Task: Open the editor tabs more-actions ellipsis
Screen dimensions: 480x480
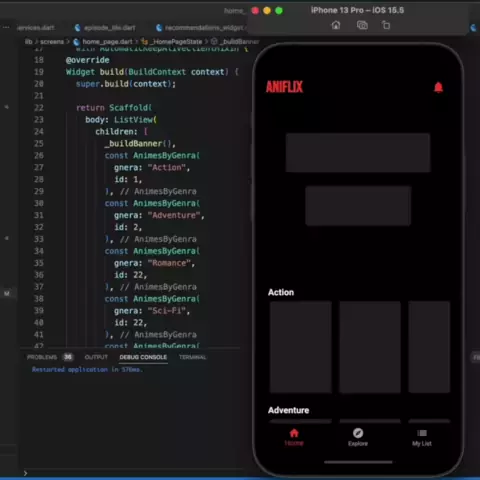Action: pyautogui.click(x=6, y=27)
